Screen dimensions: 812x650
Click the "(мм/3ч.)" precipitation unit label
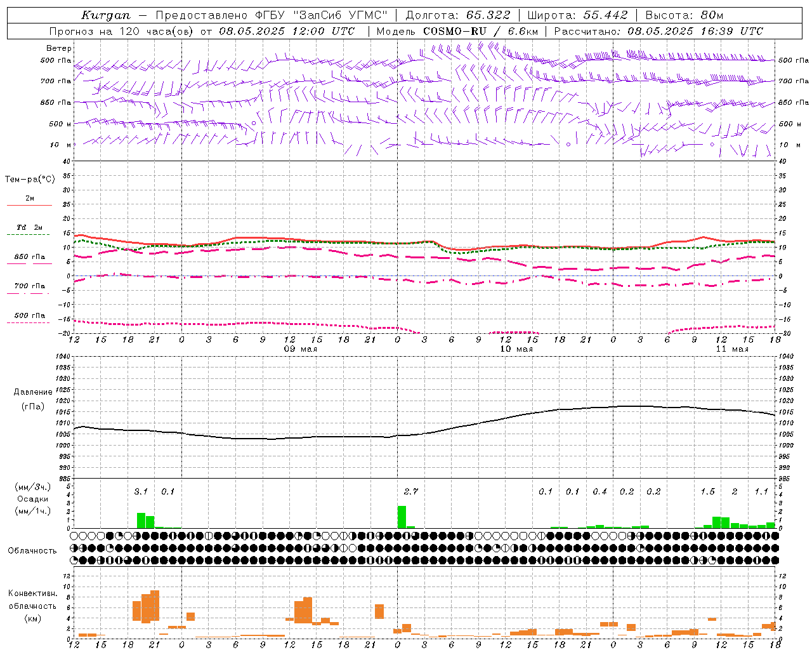click(33, 487)
